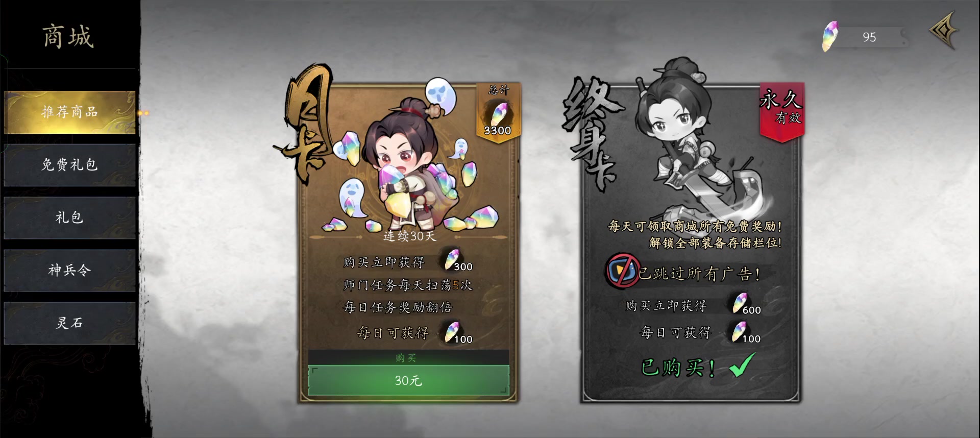980x438 pixels.
Task: Tap the red 永久有效 ribbon badge
Action: (x=782, y=111)
